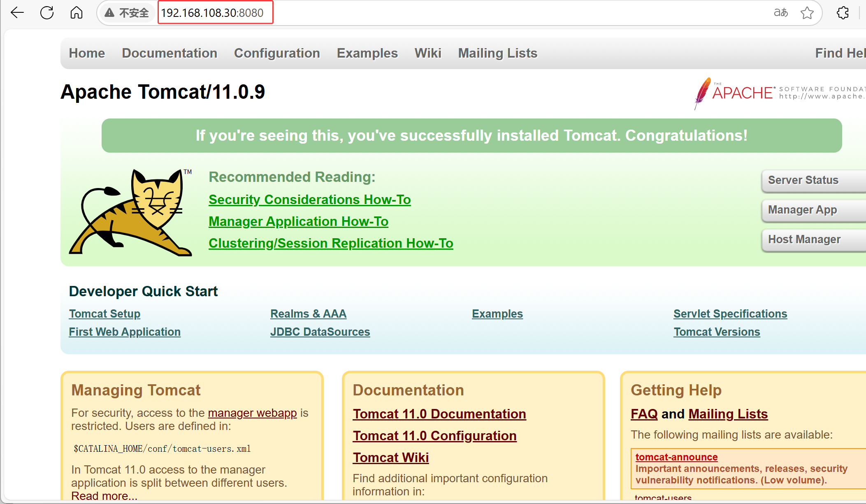Open the Mailing Lists link under Getting Help
Image resolution: width=866 pixels, height=504 pixels.
[x=728, y=414]
